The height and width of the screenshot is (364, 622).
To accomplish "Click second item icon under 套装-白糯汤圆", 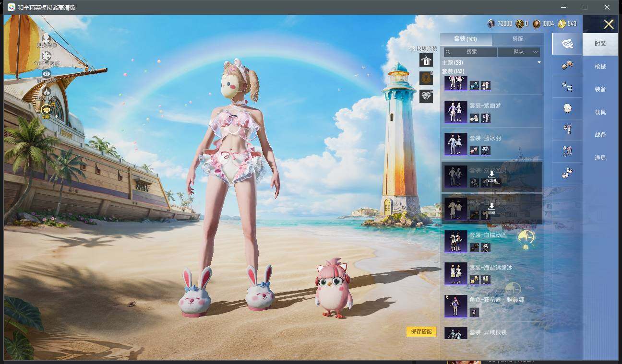I will 486,247.
